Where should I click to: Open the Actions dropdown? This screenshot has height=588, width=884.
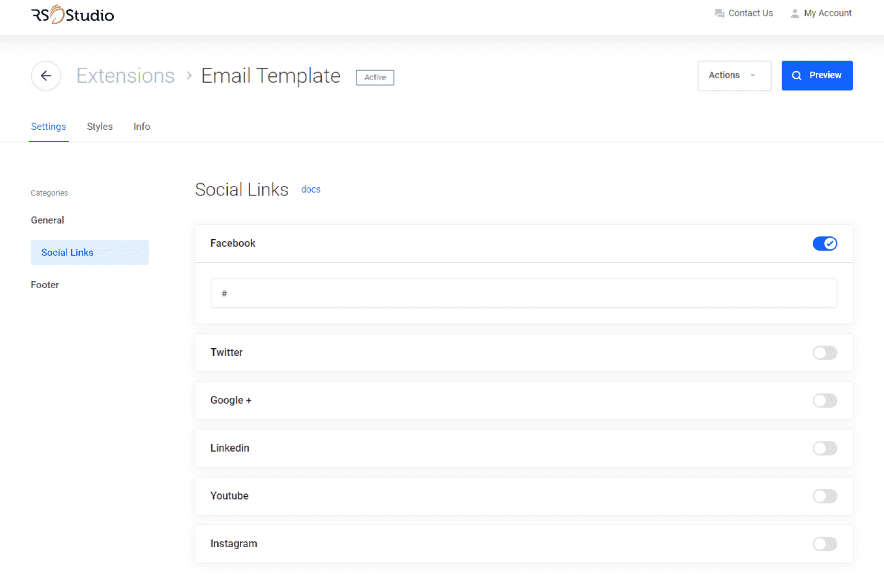coord(734,75)
